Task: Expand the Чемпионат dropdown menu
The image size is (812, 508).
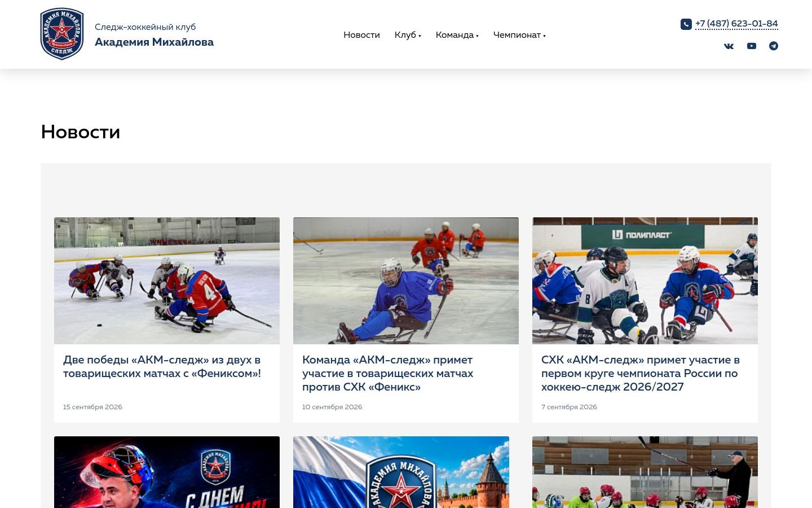Action: click(x=519, y=35)
